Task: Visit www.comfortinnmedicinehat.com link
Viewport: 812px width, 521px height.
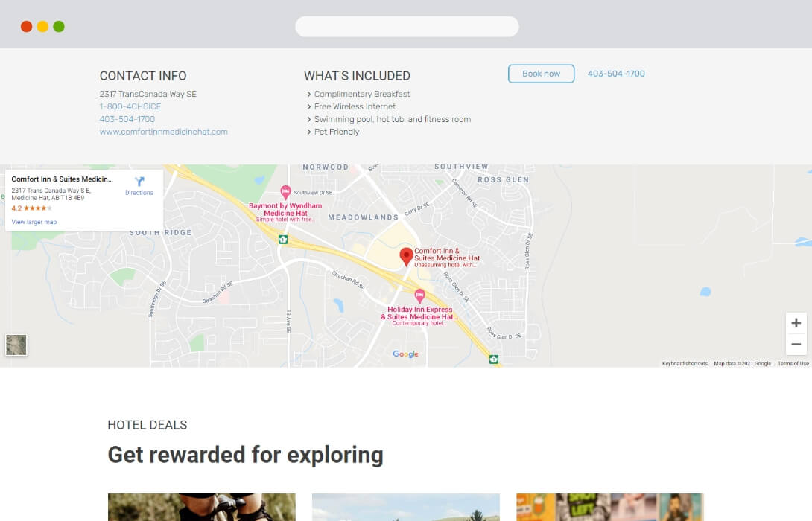Action: click(164, 132)
